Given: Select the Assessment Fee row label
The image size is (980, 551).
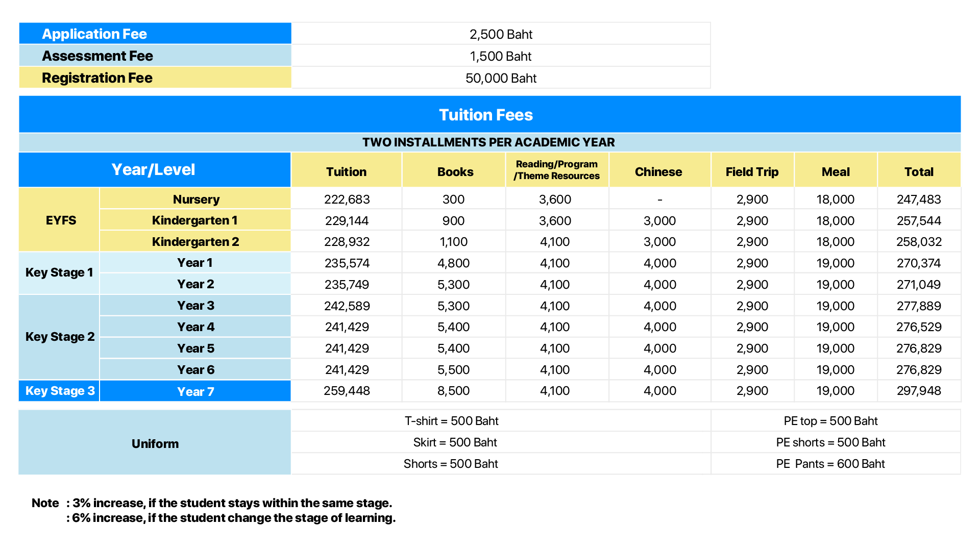Looking at the screenshot, I should click(97, 56).
